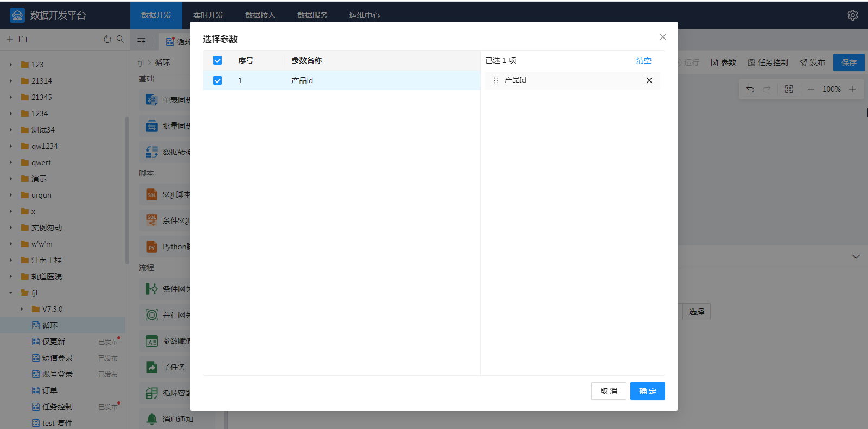Confirm selection with 确定 button
Image resolution: width=868 pixels, height=429 pixels.
(x=647, y=391)
